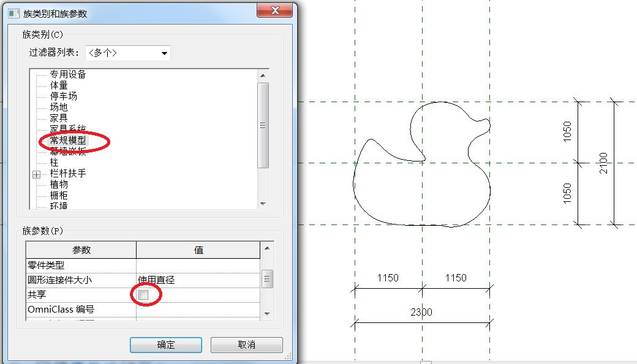Screen dimensions: 637x364
Task: Click parameter table scroll-down arrow
Action: pyautogui.click(x=267, y=314)
